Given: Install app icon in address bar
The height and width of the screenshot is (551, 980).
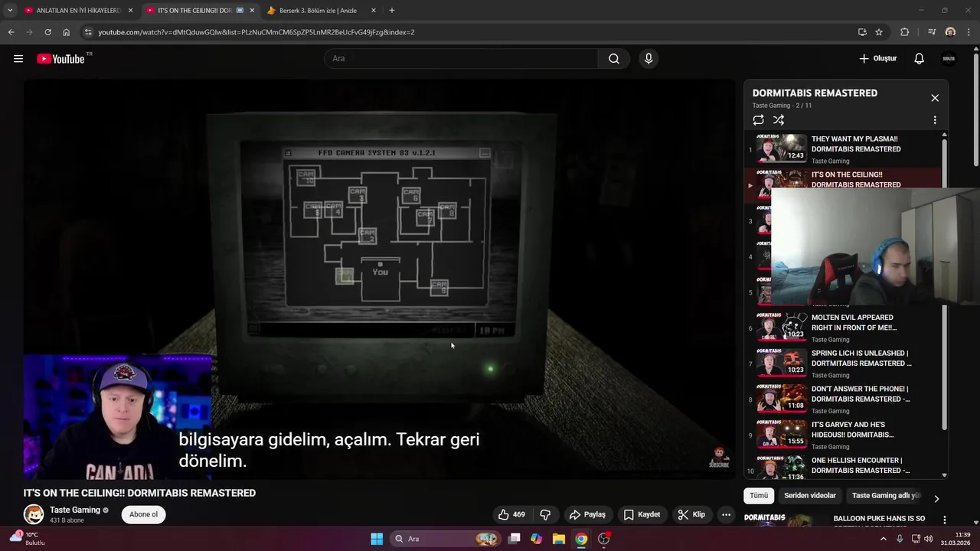Looking at the screenshot, I should pos(862,32).
